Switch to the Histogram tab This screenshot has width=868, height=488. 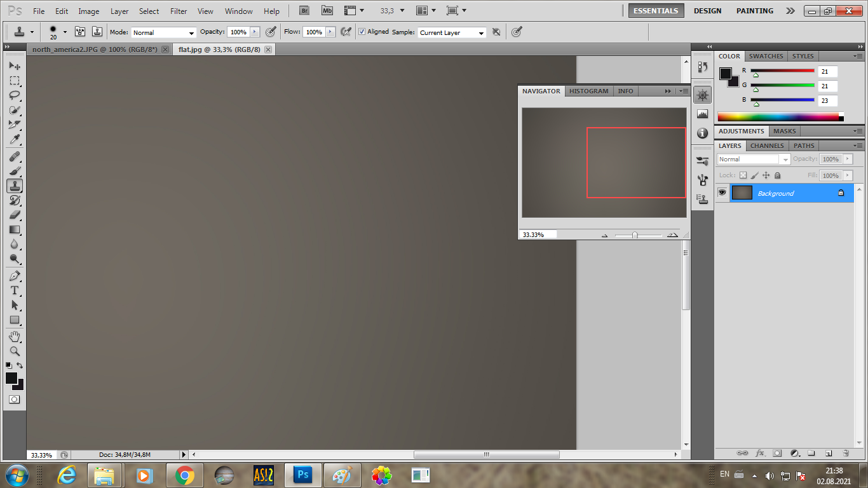point(588,91)
